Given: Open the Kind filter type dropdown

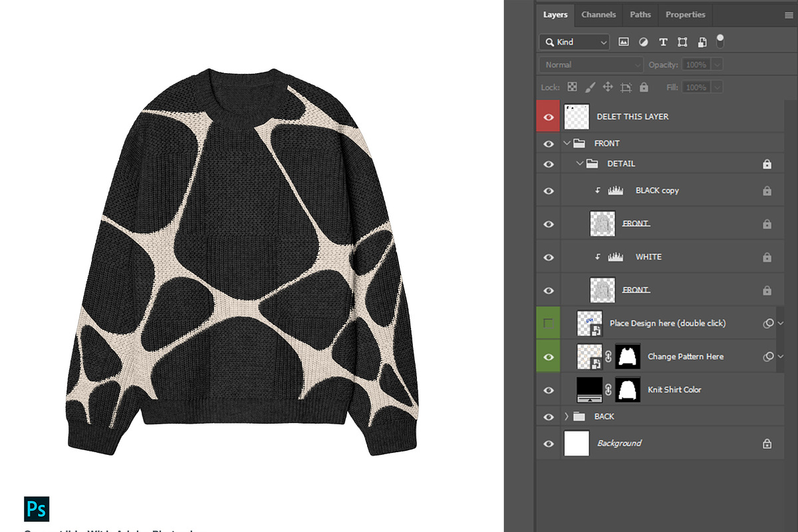Looking at the screenshot, I should pos(574,42).
